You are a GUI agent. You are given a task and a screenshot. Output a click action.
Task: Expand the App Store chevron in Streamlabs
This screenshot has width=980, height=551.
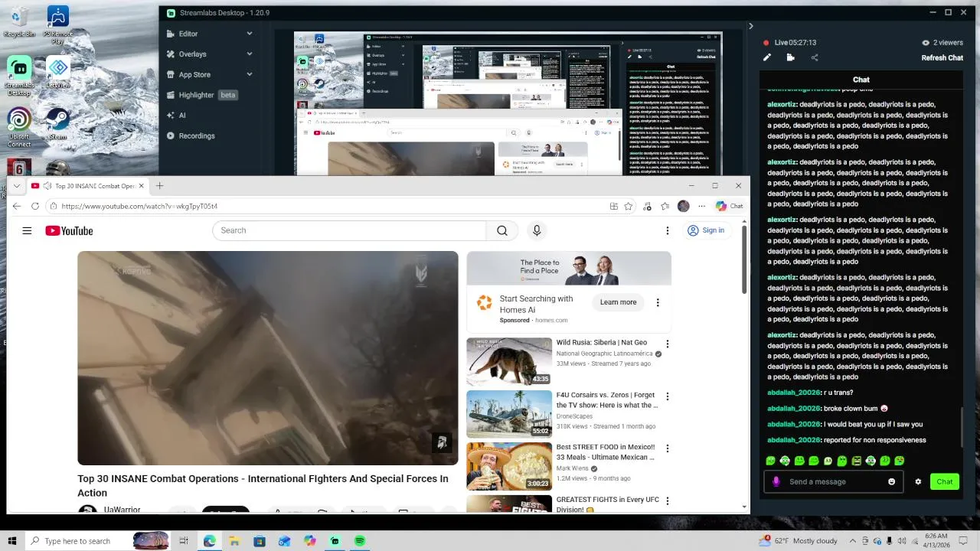249,74
